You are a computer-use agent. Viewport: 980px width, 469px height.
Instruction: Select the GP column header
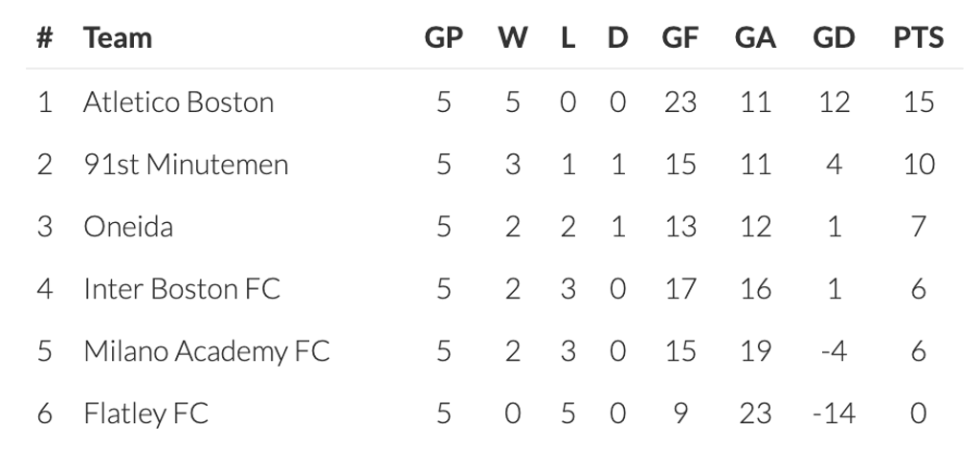443,38
